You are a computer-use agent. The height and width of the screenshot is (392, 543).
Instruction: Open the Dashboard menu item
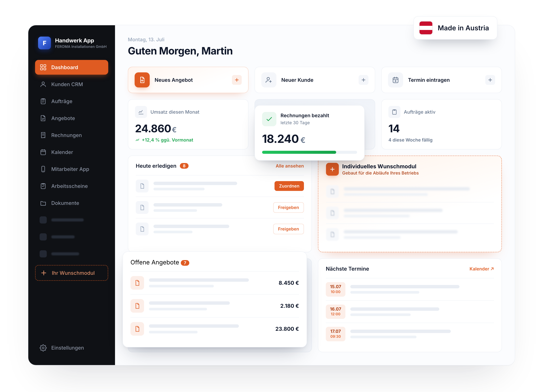click(71, 67)
